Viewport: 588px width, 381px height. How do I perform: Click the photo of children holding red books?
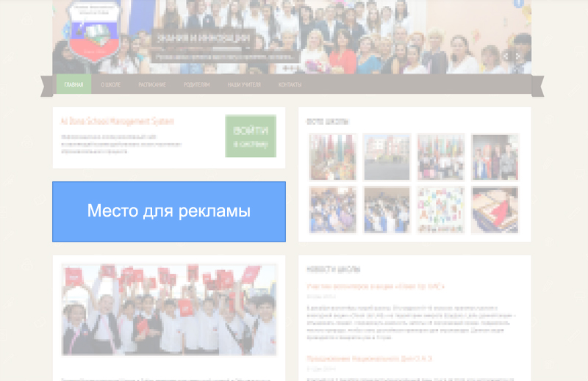coord(169,310)
